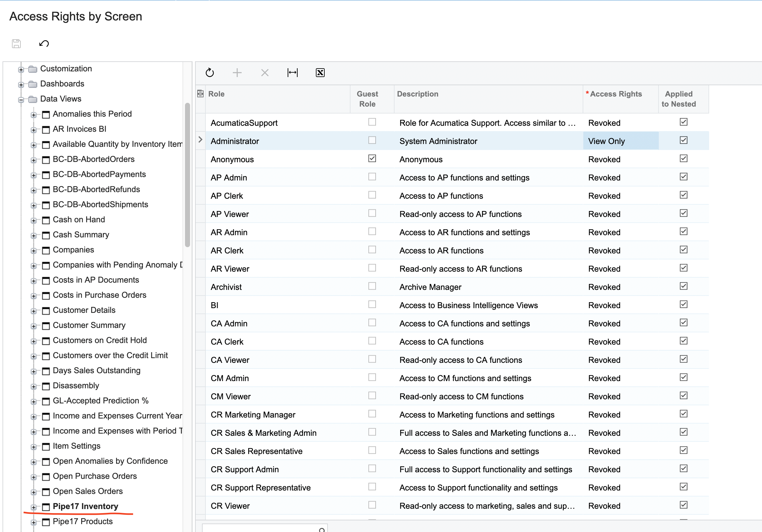Click the AR Invoices BI screen icon

[46, 130]
